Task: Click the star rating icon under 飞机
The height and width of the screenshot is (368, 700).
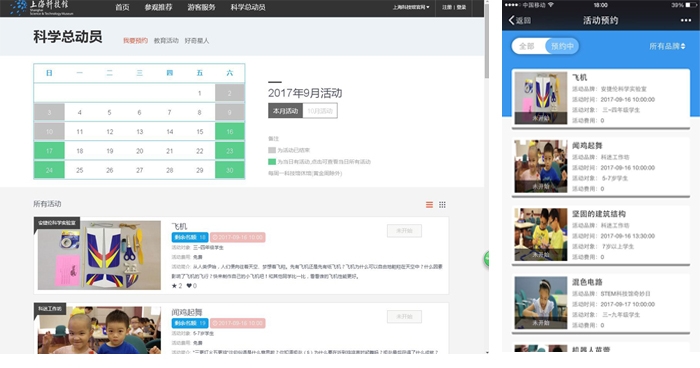Action: click(175, 286)
